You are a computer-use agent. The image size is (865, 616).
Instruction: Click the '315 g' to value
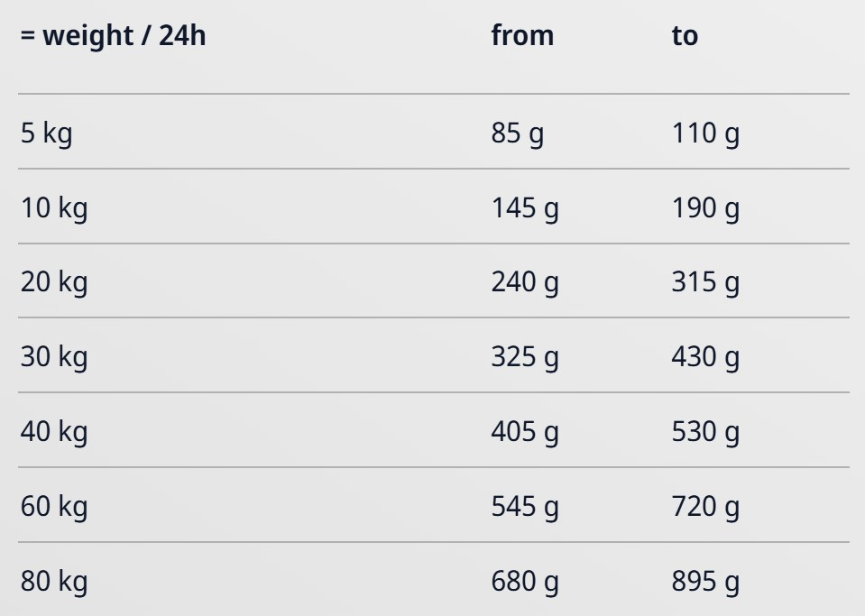[x=705, y=282]
